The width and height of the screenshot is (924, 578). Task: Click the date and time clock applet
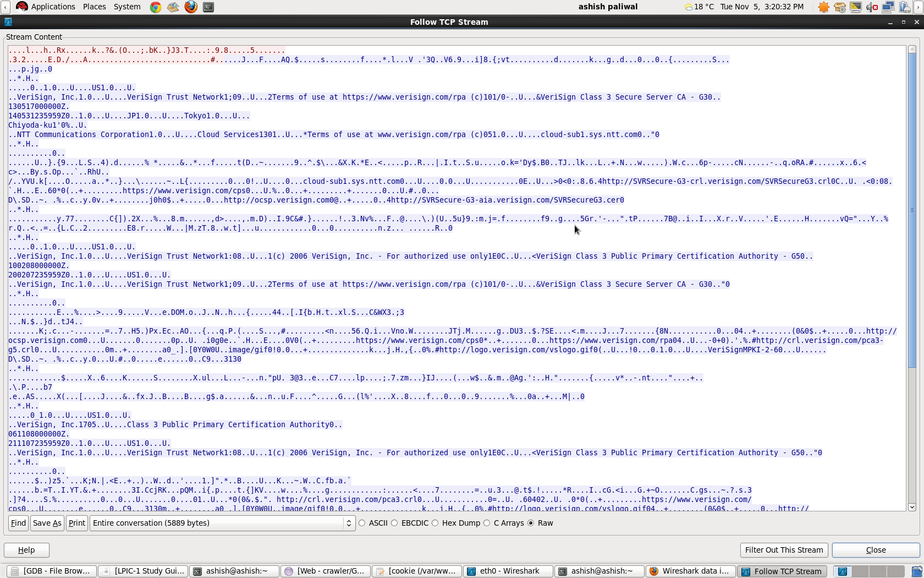pyautogui.click(x=762, y=7)
